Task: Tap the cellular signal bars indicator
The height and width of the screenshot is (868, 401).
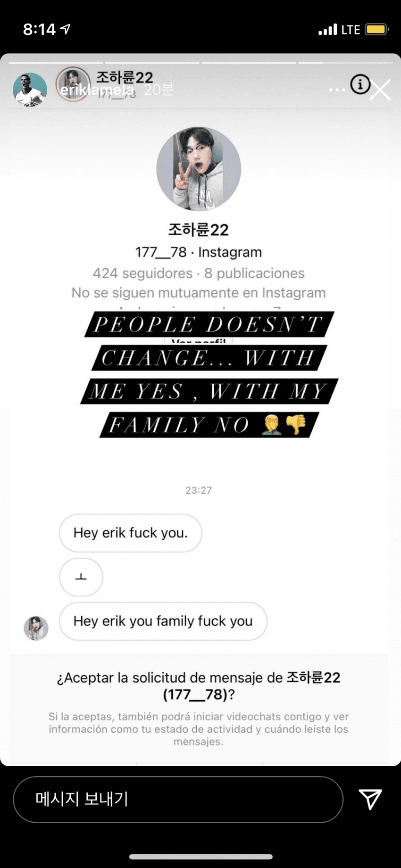Action: 328,30
